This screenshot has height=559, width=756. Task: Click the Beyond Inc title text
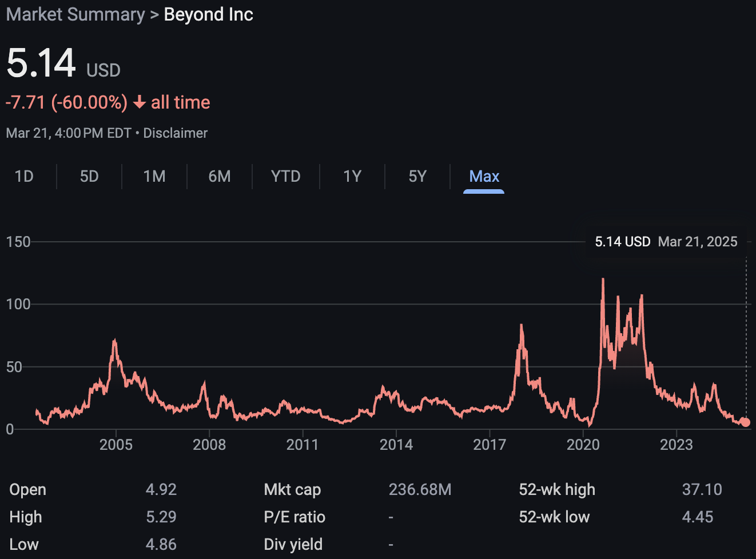208,14
